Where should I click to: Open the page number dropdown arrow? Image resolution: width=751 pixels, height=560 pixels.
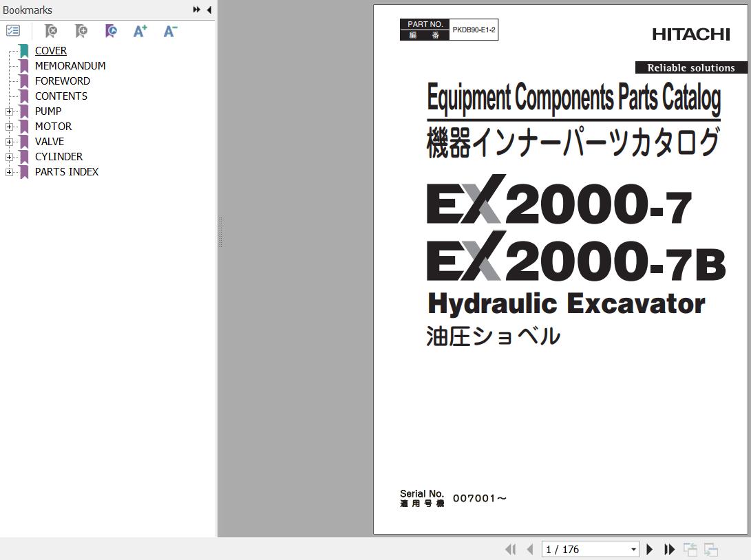(x=634, y=550)
